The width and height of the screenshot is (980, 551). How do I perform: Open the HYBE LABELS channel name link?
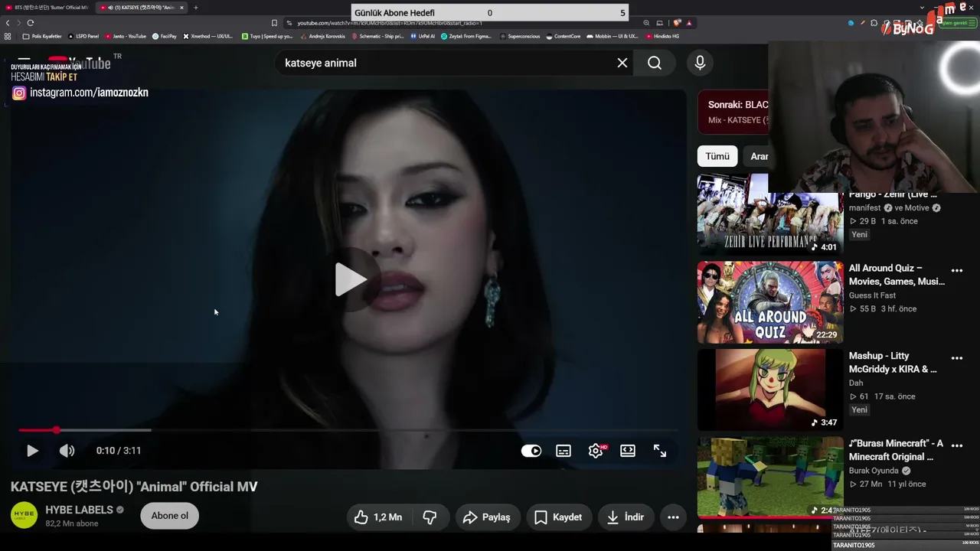click(x=79, y=510)
